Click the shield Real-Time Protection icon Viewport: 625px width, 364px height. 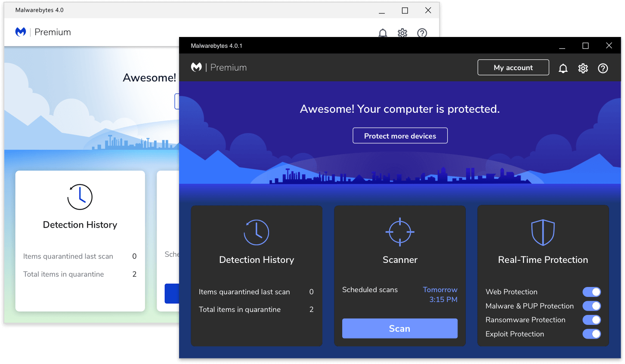tap(543, 232)
